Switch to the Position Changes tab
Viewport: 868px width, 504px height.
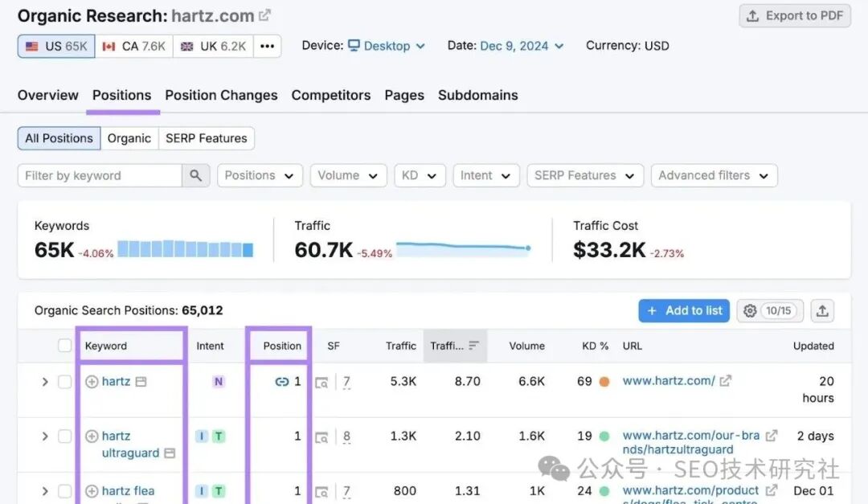(x=221, y=95)
